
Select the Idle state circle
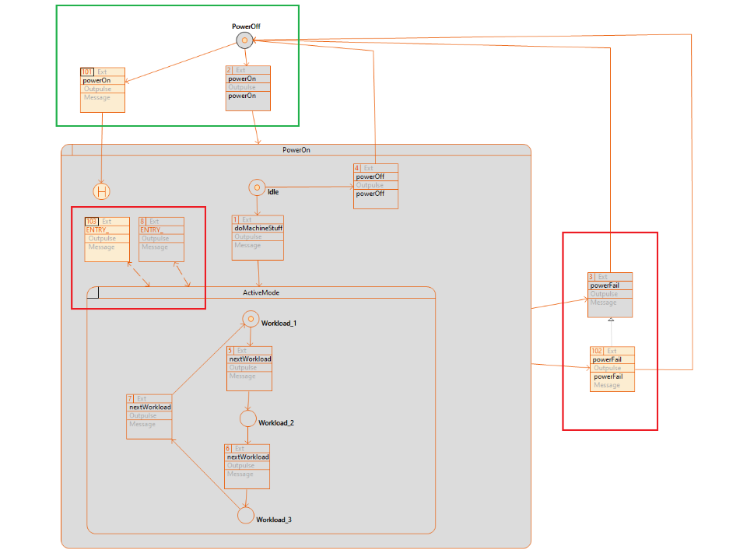pos(258,187)
